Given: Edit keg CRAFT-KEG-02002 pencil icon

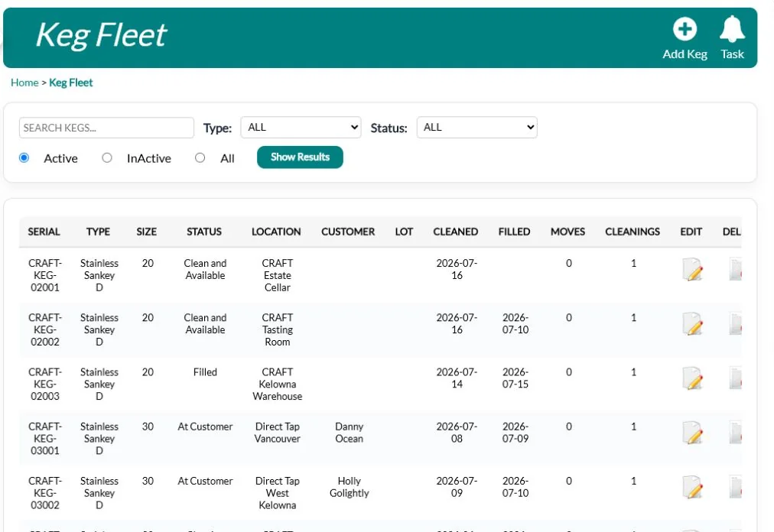Looking at the screenshot, I should coord(693,324).
